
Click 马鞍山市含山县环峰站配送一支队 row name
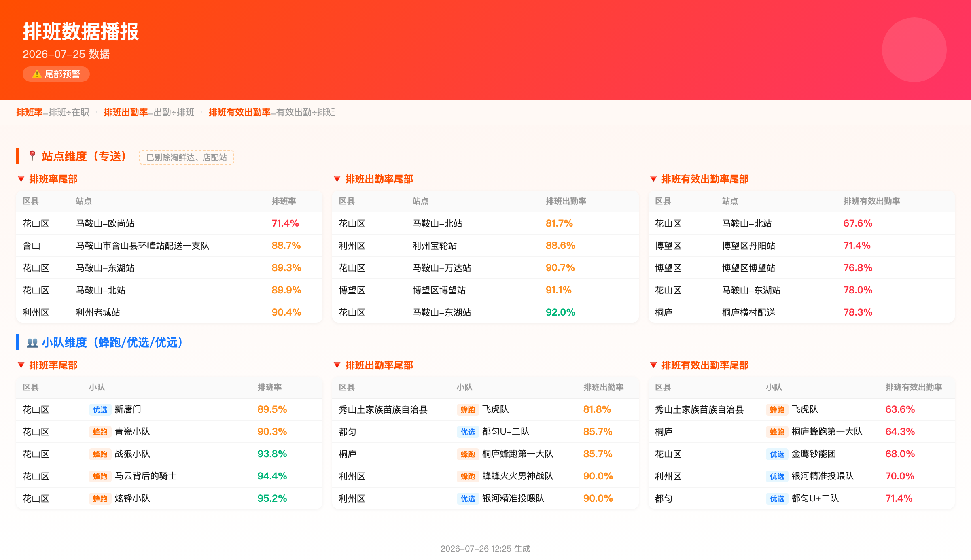pyautogui.click(x=142, y=246)
